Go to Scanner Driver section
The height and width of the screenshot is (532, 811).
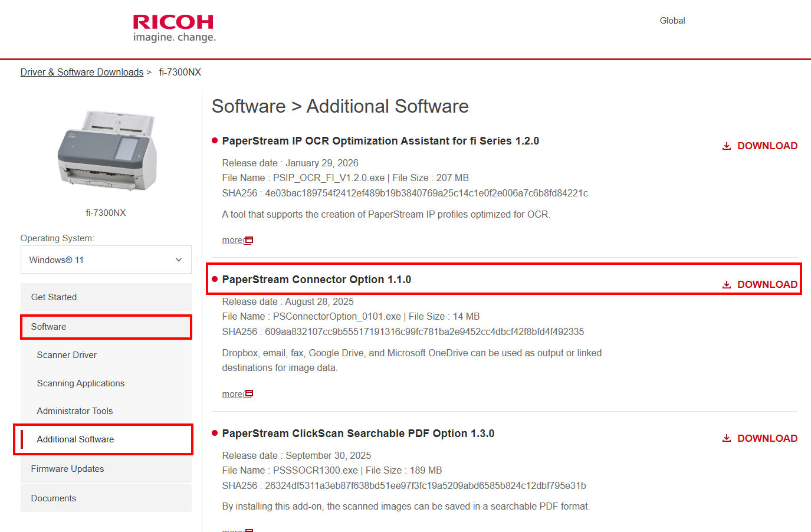(x=67, y=355)
